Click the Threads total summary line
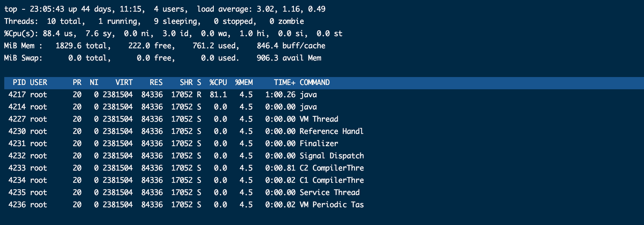Image resolution: width=644 pixels, height=225 pixels. pos(154,21)
